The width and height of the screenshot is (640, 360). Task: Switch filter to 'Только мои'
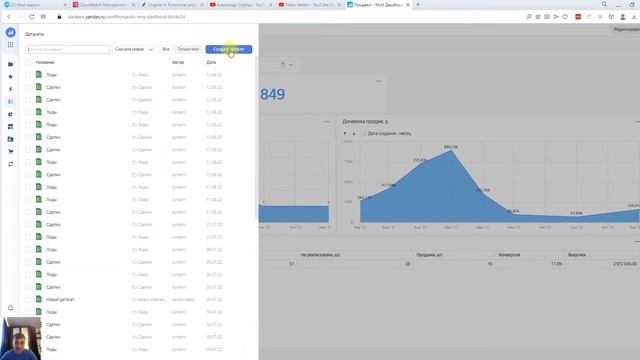tap(188, 49)
